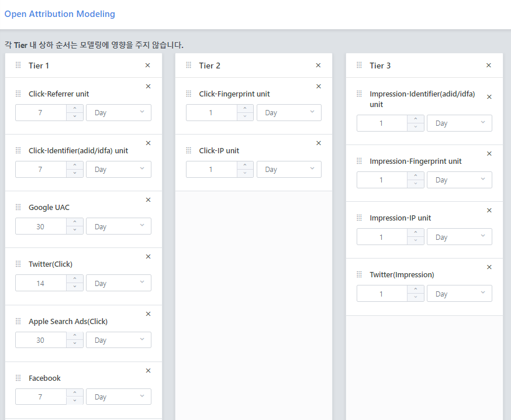This screenshot has height=420, width=511.
Task: Click the Facebook number input field
Action: coord(41,397)
